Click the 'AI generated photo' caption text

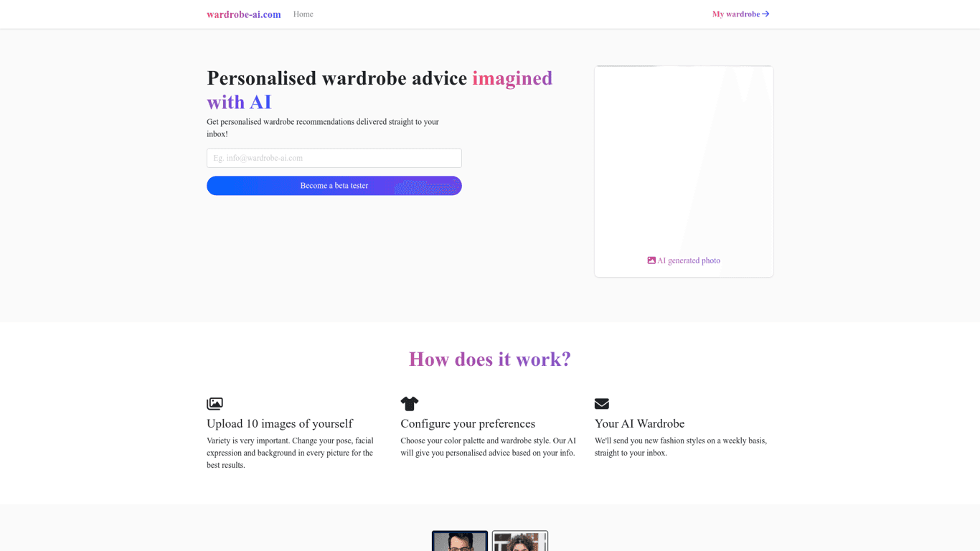(689, 260)
